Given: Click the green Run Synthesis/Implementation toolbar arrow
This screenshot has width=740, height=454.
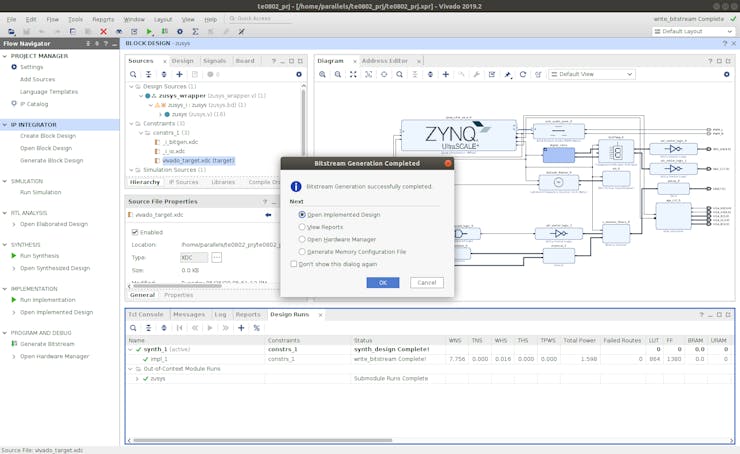Looking at the screenshot, I should (150, 32).
